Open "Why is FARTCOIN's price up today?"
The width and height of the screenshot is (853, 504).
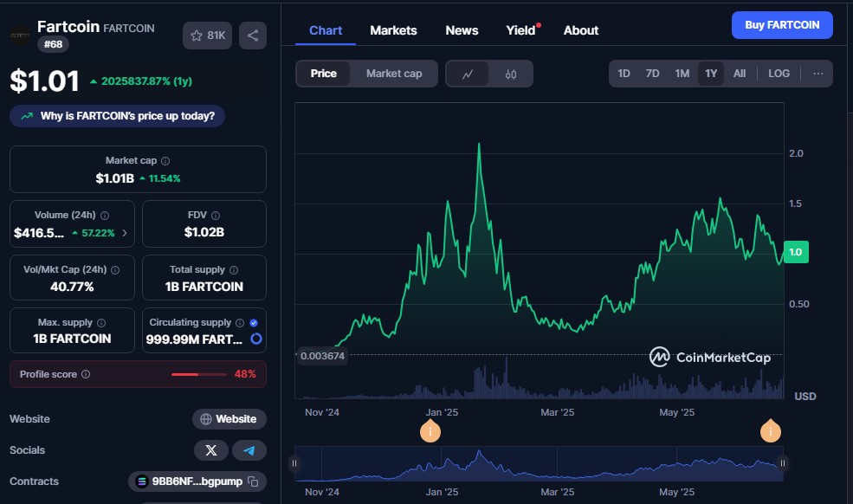point(117,116)
